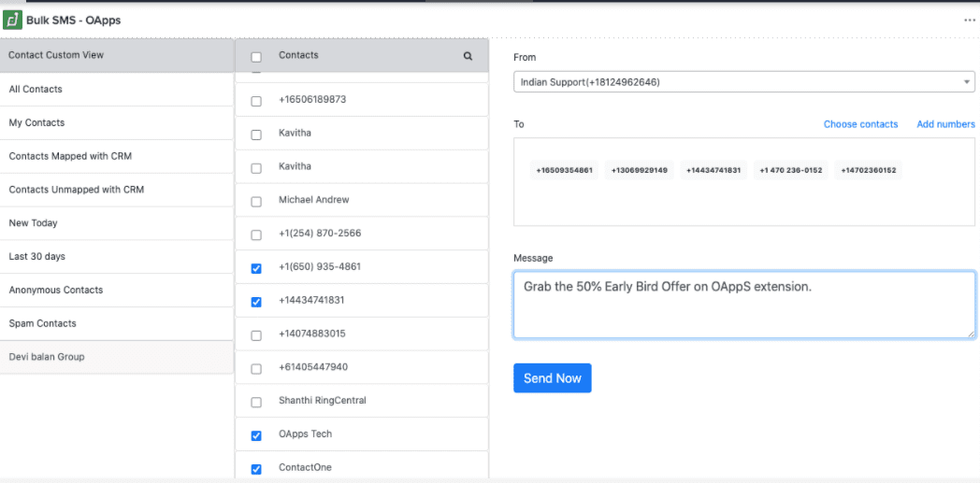The height and width of the screenshot is (483, 980).
Task: Select Contacts Mapped with CRM view
Action: click(117, 156)
